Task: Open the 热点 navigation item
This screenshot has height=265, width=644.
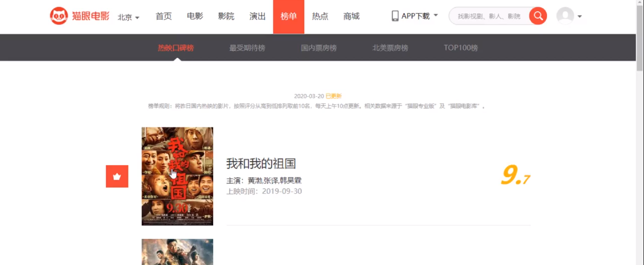Action: click(x=320, y=17)
